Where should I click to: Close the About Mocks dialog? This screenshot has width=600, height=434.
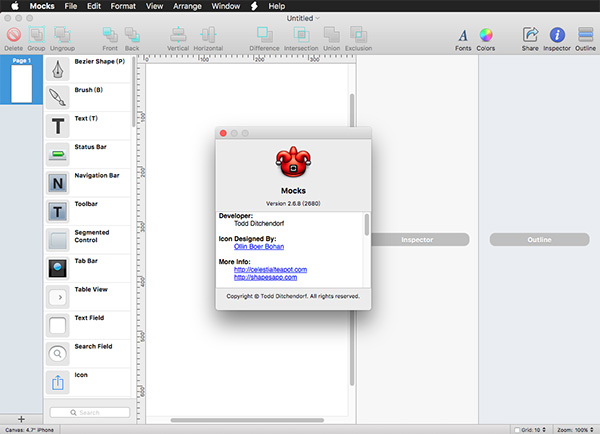[x=223, y=133]
